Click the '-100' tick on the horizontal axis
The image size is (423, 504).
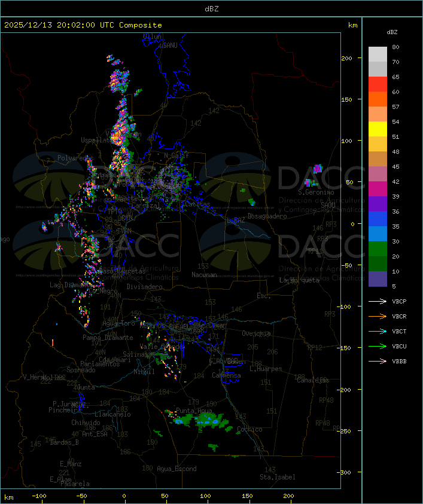(39, 496)
